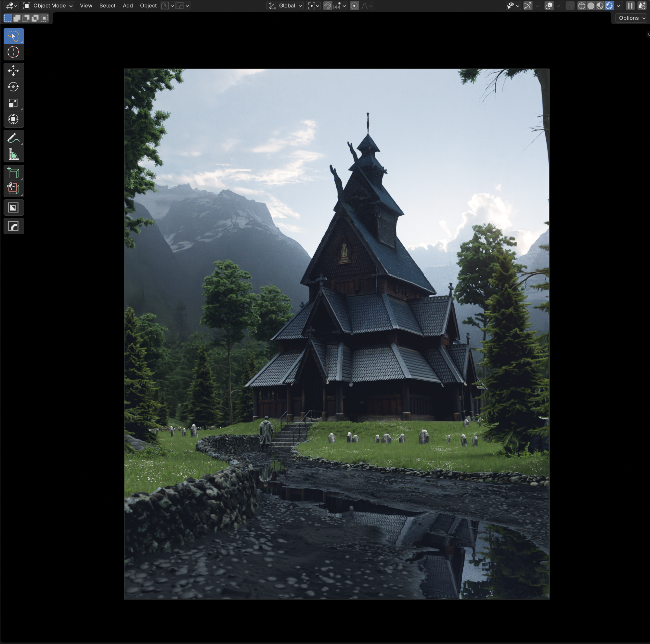Toggle X-Ray mode
This screenshot has height=644, width=650.
[x=570, y=6]
